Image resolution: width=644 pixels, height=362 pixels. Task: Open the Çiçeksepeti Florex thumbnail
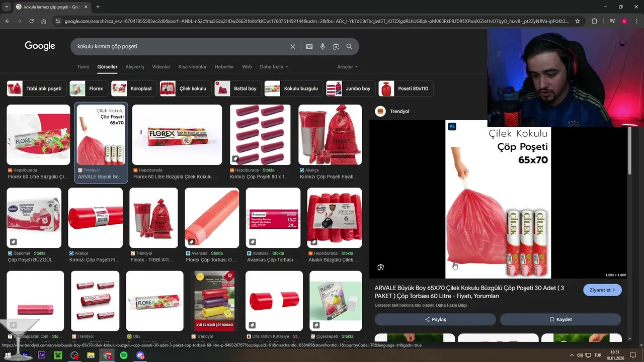(x=336, y=301)
